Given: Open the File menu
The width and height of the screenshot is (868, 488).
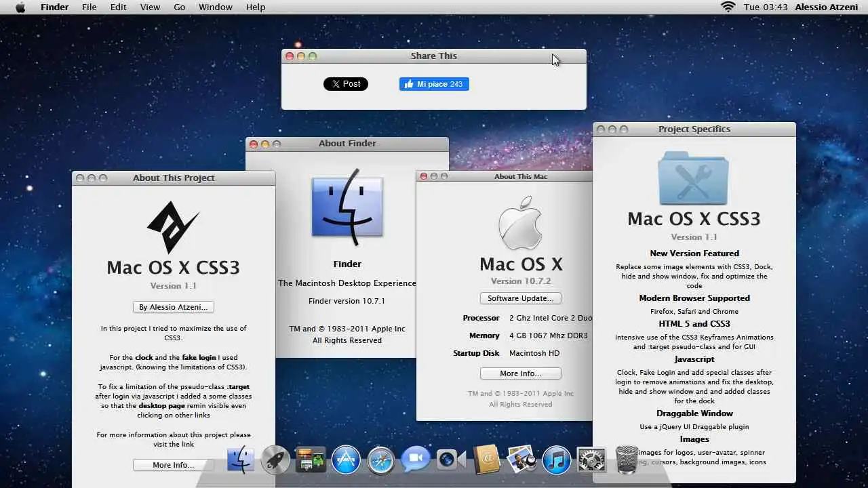Looking at the screenshot, I should coord(89,7).
